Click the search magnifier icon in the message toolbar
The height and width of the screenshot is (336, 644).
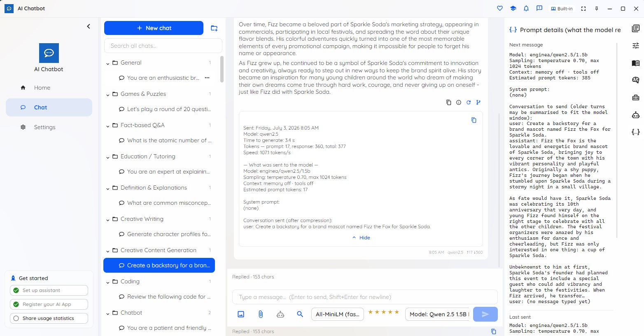(x=300, y=314)
